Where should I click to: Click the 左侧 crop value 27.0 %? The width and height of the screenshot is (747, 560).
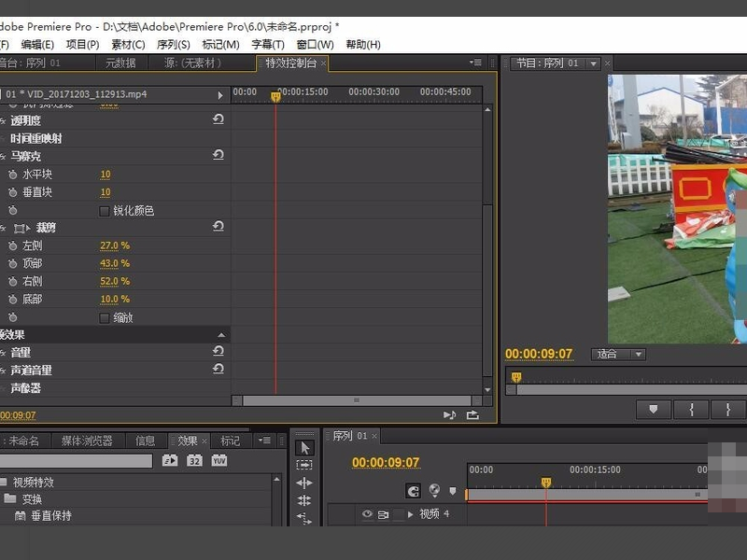pyautogui.click(x=115, y=246)
